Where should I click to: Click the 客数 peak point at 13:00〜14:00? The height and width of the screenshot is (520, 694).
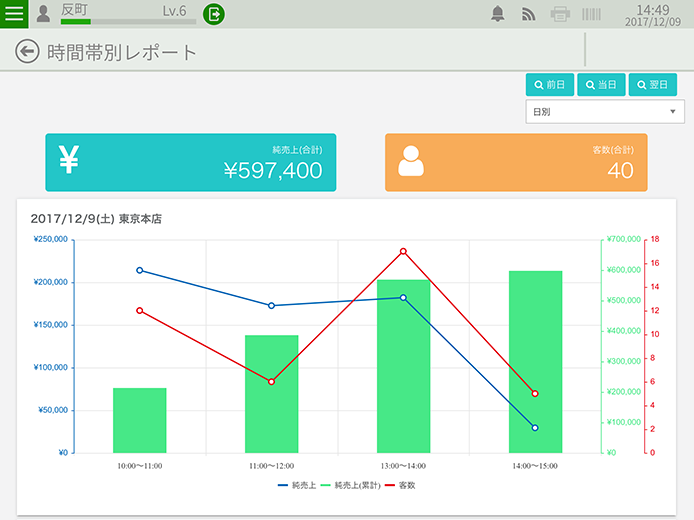pos(403,251)
